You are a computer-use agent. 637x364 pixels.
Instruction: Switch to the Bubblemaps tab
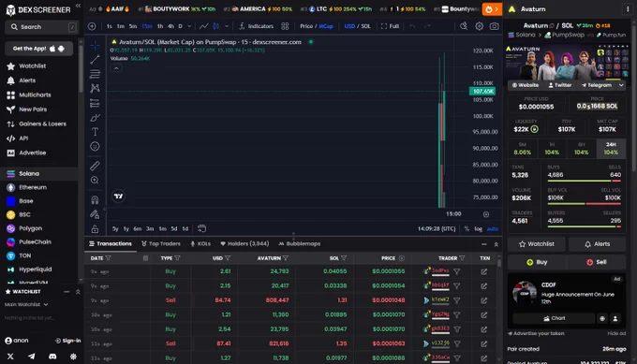click(x=300, y=244)
